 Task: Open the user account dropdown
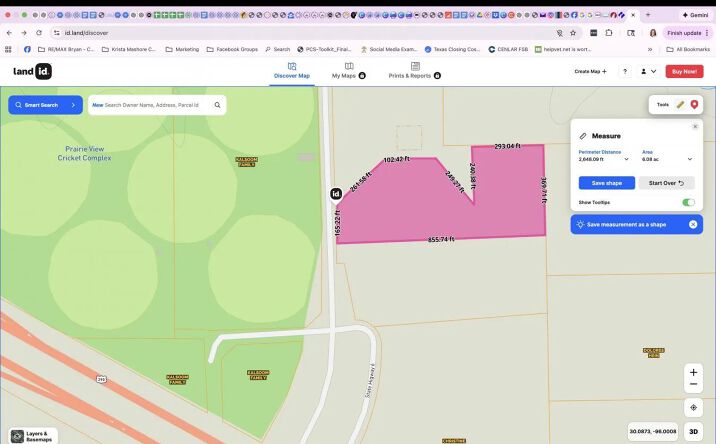pyautogui.click(x=648, y=72)
